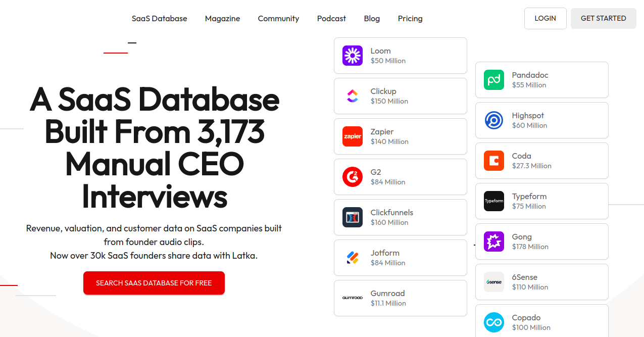The width and height of the screenshot is (644, 337).
Task: Click the 'Now over 30k SaaS founders' line
Action: [154, 256]
